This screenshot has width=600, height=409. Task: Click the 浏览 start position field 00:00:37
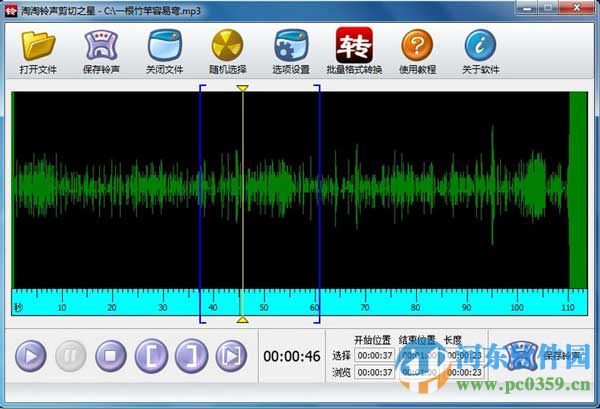[375, 372]
